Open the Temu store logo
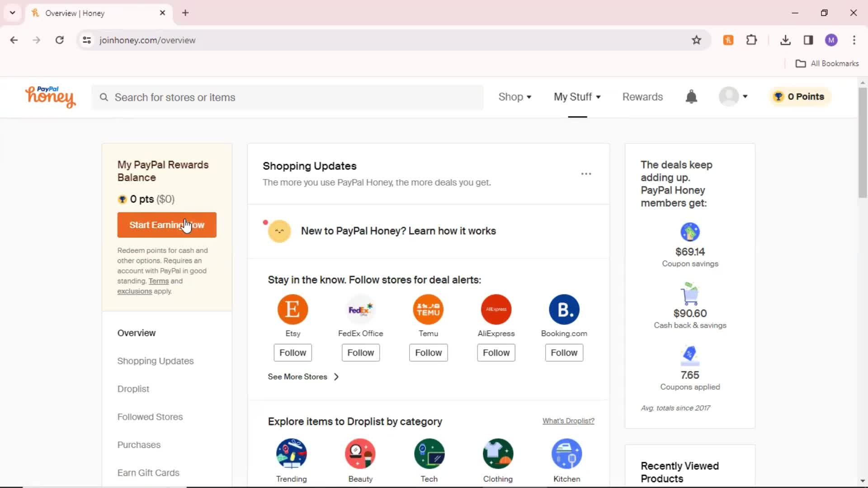Screen dimensions: 868x488 428,310
